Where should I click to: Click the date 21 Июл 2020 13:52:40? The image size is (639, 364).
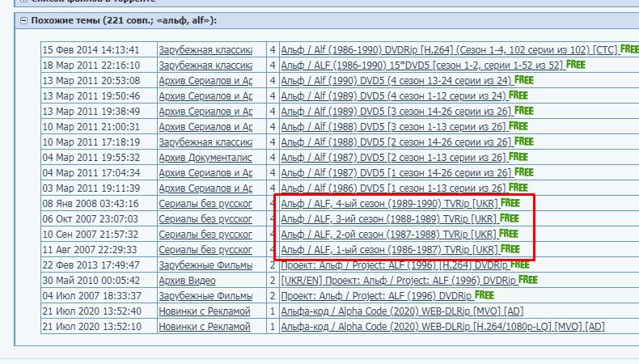click(91, 311)
